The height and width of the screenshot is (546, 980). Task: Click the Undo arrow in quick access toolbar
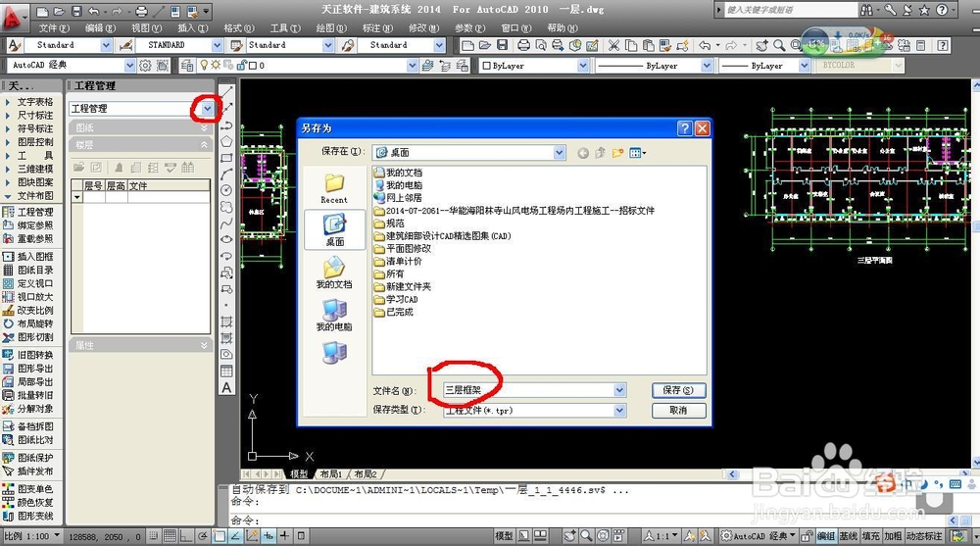click(94, 11)
